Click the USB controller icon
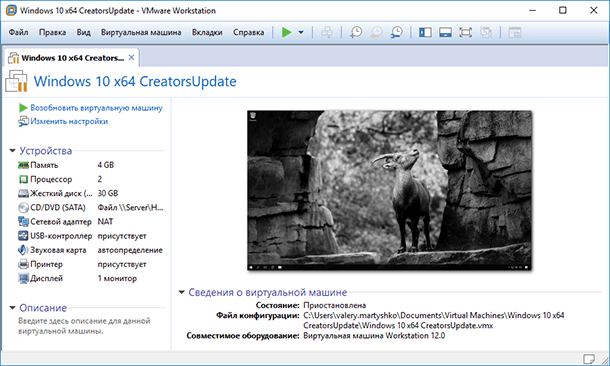 pos(23,236)
